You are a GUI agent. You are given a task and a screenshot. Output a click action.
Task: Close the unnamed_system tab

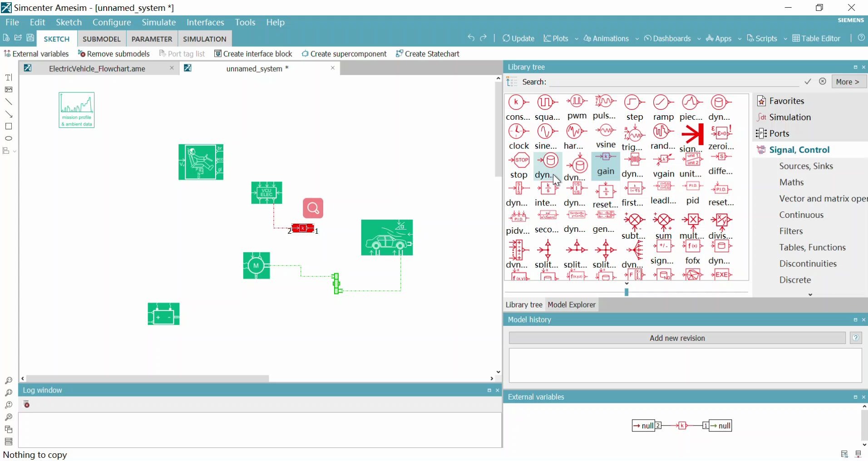pyautogui.click(x=333, y=68)
